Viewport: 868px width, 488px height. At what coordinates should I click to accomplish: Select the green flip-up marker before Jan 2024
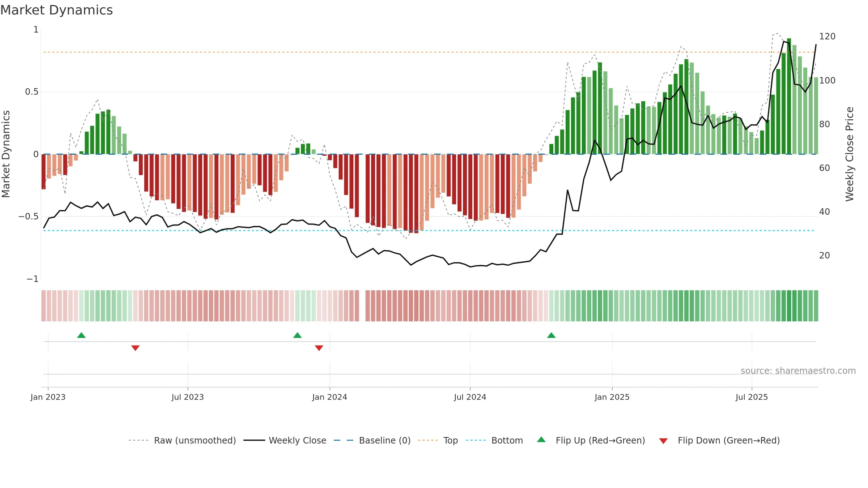[x=297, y=335]
